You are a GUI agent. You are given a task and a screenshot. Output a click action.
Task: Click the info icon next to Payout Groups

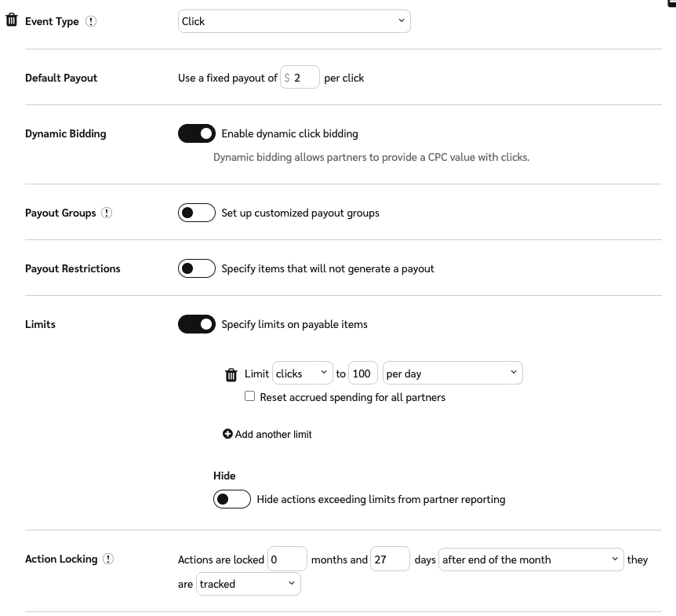[x=107, y=213]
